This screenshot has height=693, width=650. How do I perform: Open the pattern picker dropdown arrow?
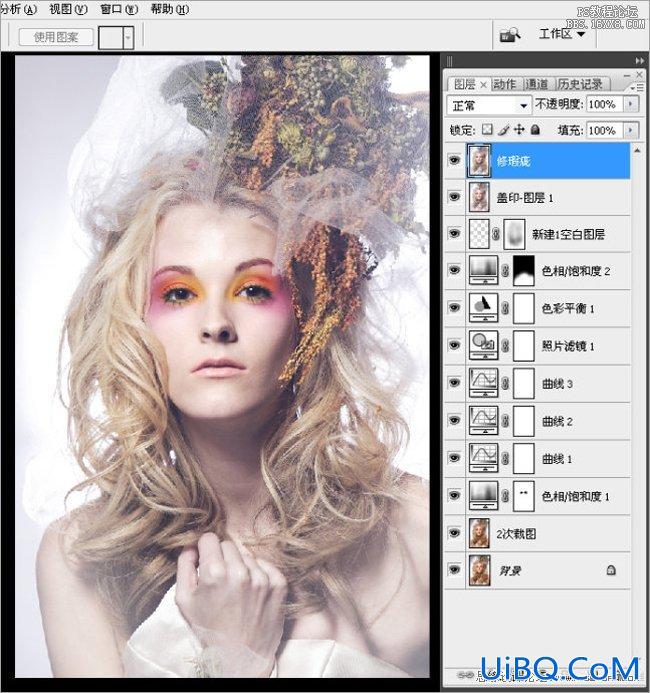point(128,37)
